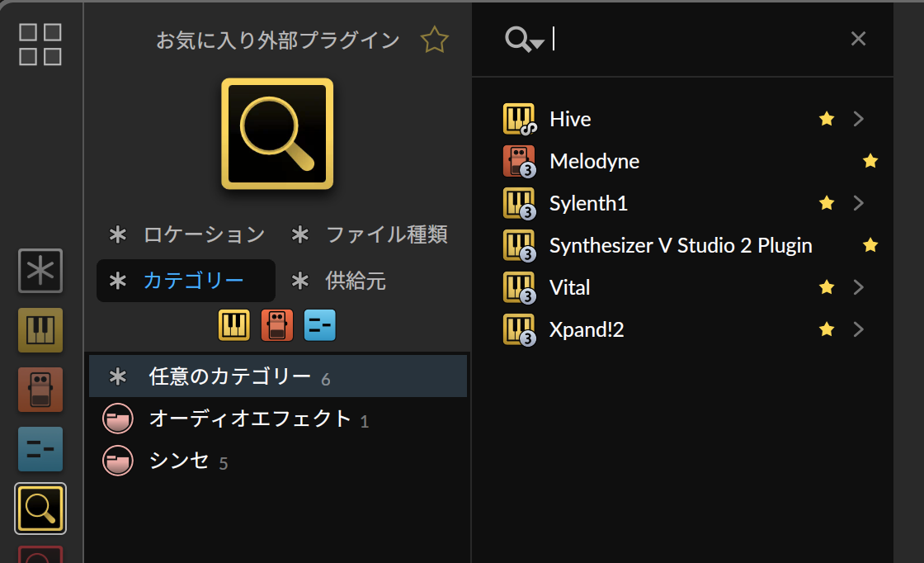924x563 pixels.
Task: Click the お気に入り外部プラグイン title
Action: tap(277, 40)
